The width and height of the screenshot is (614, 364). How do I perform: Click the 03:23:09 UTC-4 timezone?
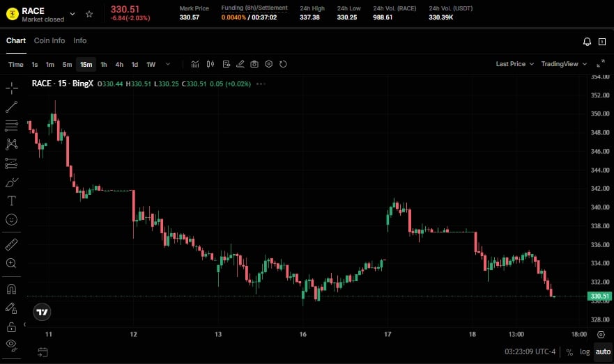coord(530,352)
